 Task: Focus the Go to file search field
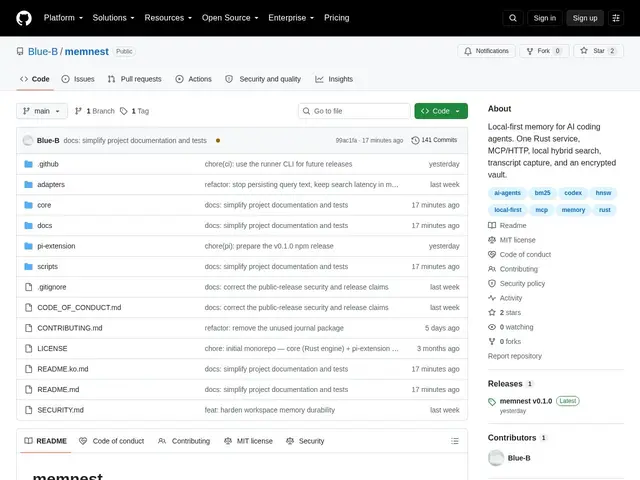[x=354, y=111]
